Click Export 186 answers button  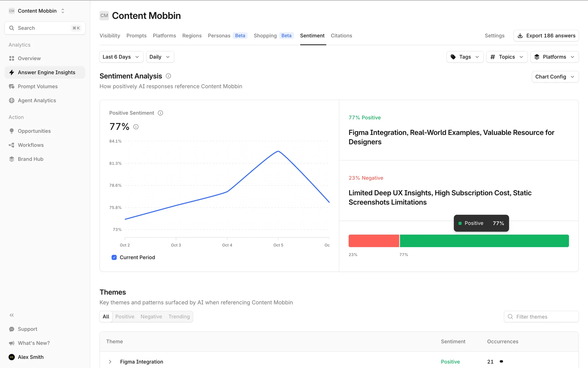point(546,36)
